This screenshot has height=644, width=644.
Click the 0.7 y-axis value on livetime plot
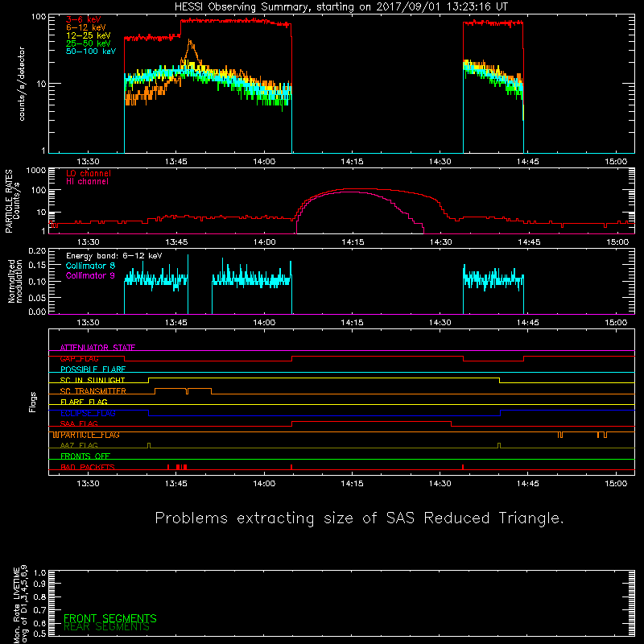(x=39, y=610)
